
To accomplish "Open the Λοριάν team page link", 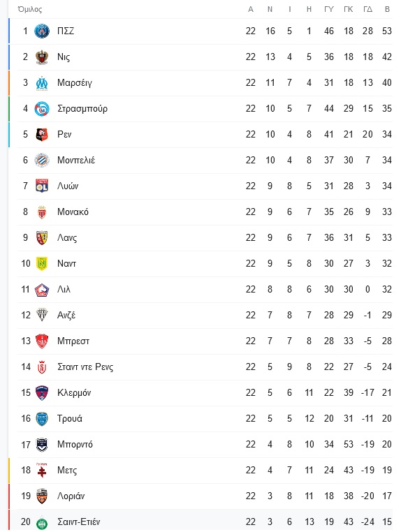I will pyautogui.click(x=71, y=496).
